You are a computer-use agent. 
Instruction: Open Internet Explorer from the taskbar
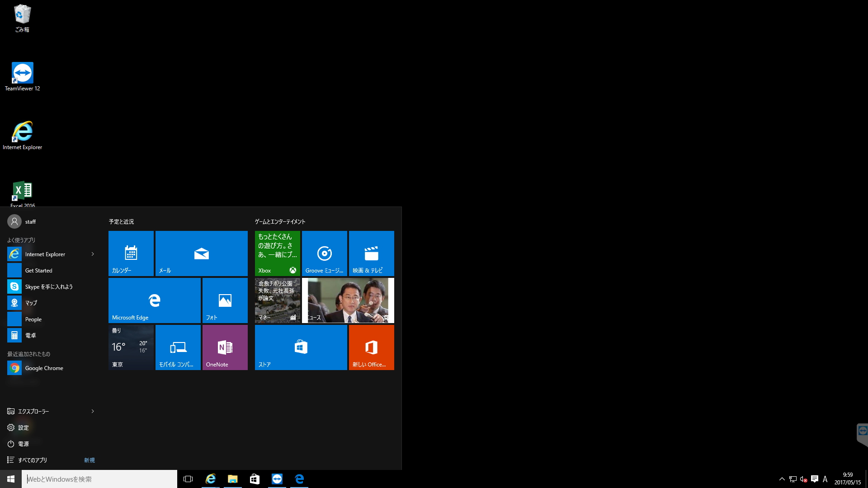(211, 479)
